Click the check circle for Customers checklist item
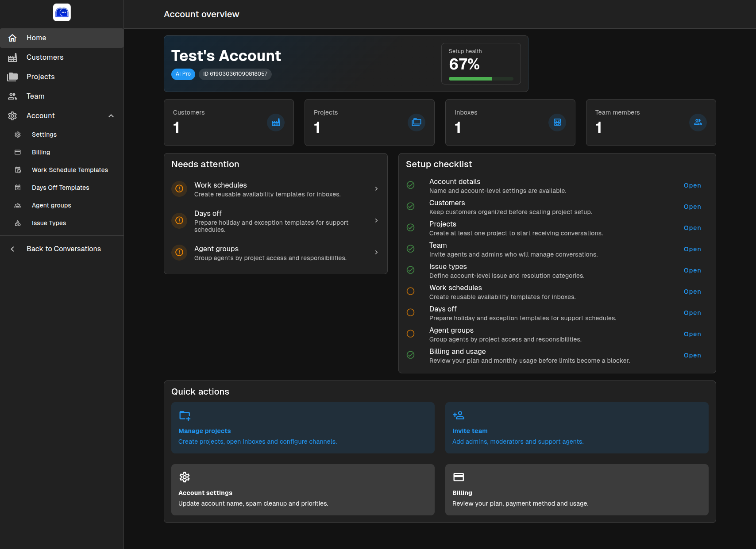 click(411, 207)
